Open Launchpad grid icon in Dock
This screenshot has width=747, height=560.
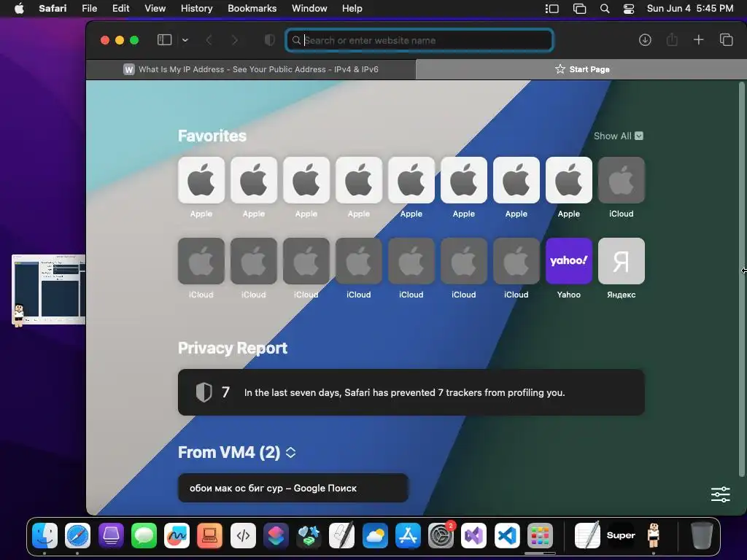pyautogui.click(x=540, y=536)
